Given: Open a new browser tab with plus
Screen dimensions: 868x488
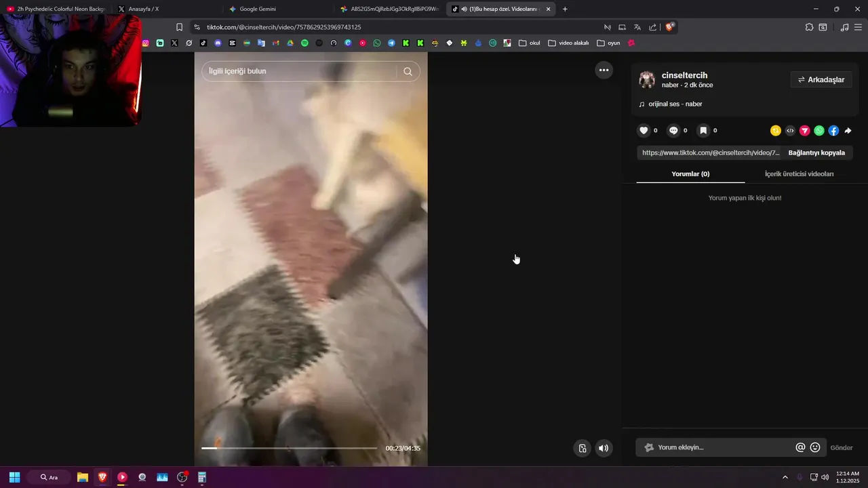Looking at the screenshot, I should click(565, 9).
